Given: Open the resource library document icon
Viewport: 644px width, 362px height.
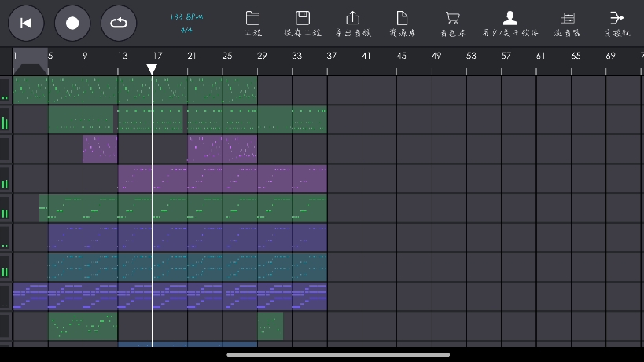Looking at the screenshot, I should pos(402,18).
